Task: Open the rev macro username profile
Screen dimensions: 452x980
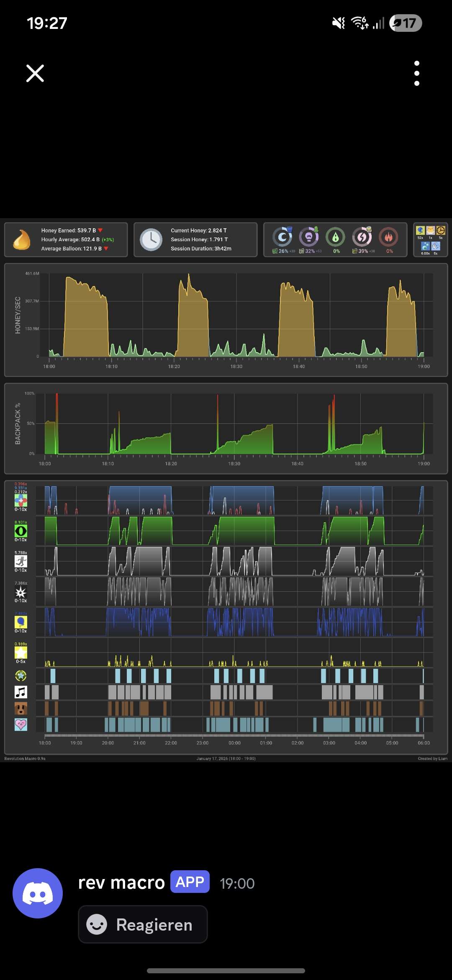Action: pyautogui.click(x=121, y=883)
